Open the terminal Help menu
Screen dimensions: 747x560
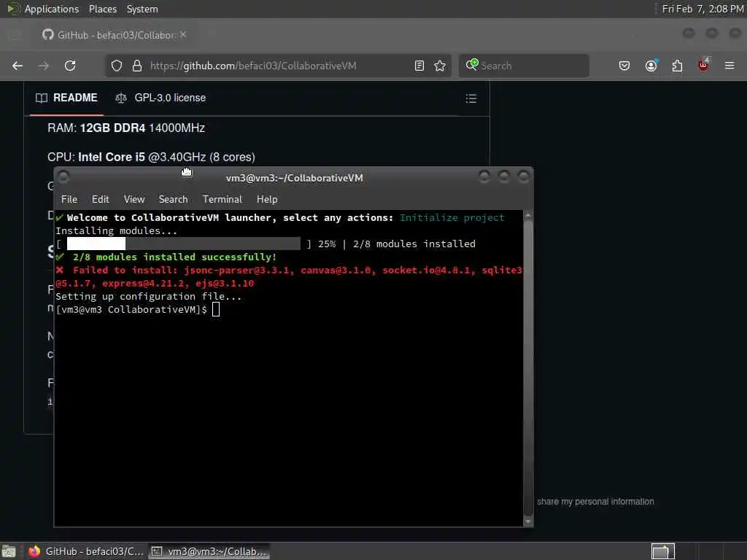267,199
